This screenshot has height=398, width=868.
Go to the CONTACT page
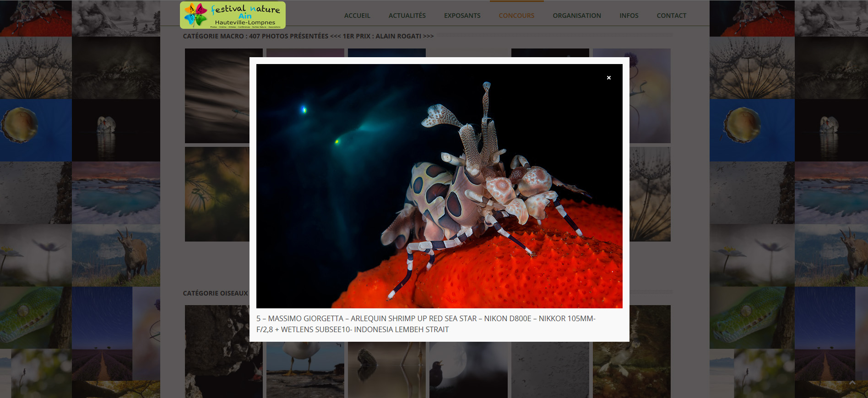(672, 16)
